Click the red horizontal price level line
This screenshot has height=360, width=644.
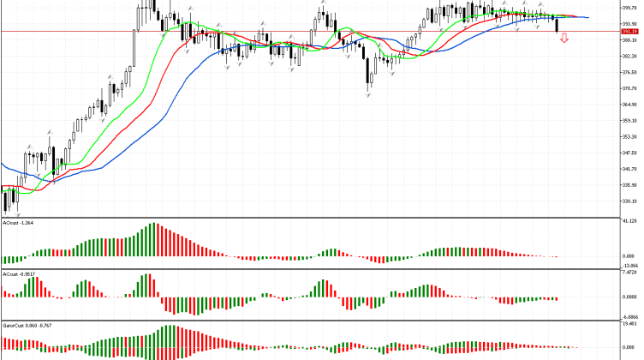257,32
